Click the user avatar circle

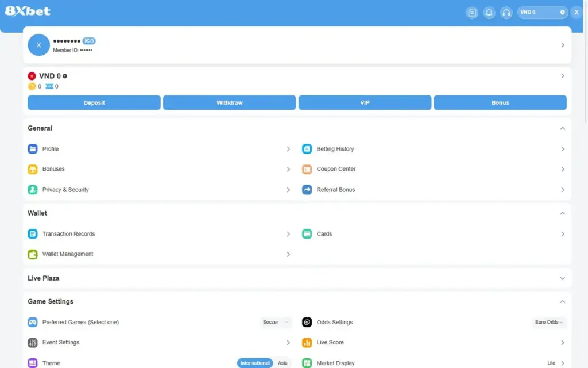(38, 45)
